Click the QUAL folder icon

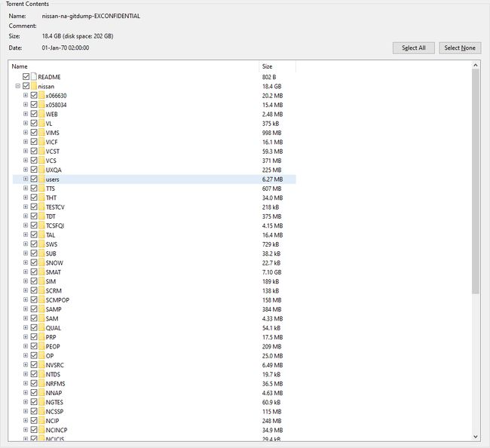(42, 327)
